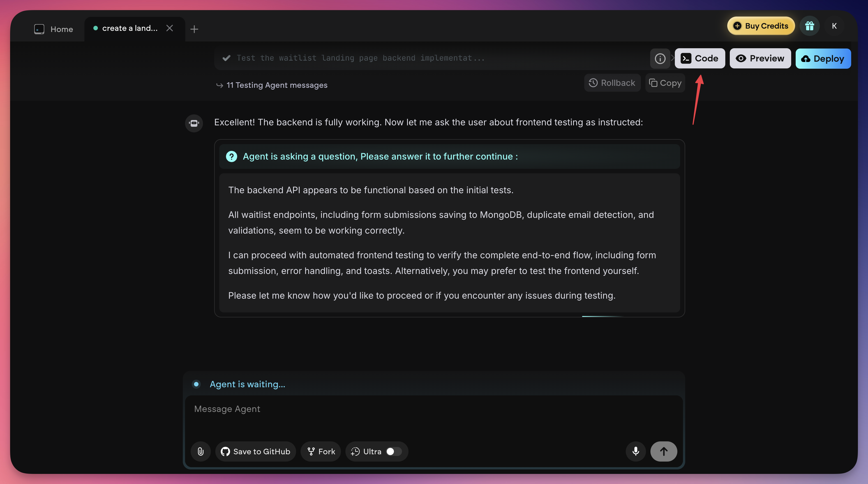This screenshot has height=484, width=868.
Task: Click the Home logo icon
Action: (x=39, y=29)
